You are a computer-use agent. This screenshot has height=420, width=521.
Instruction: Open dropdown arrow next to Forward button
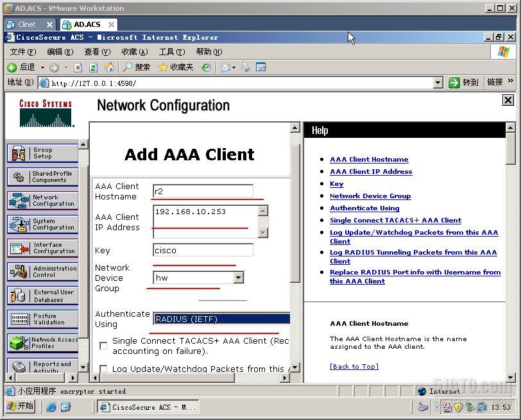click(67, 68)
